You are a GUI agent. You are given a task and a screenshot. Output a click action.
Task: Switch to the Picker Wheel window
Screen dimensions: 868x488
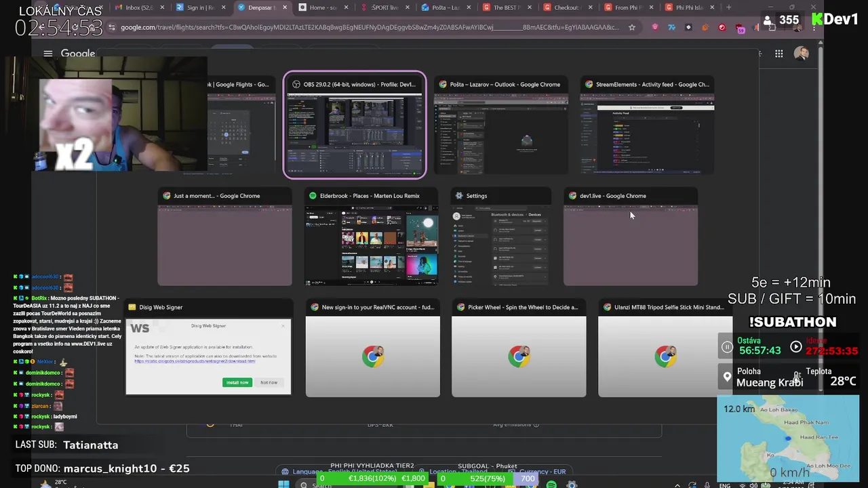[519, 348]
